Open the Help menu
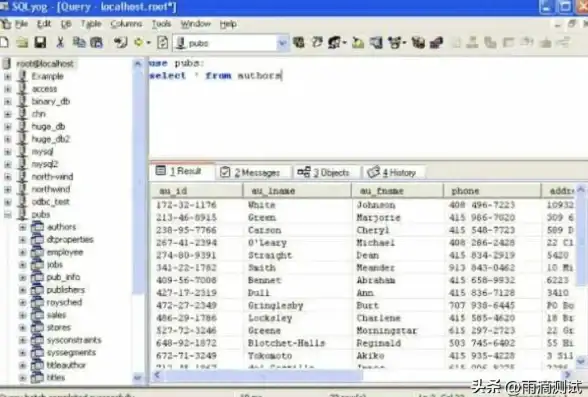 (228, 24)
